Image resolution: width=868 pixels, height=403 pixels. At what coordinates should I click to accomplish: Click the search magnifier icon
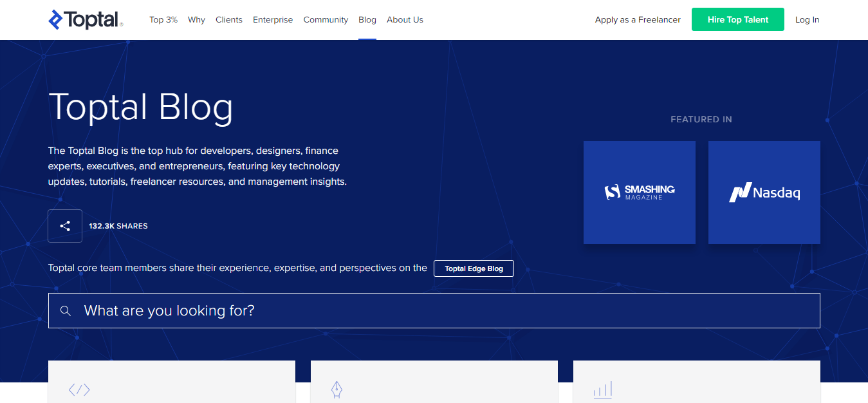pos(66,310)
